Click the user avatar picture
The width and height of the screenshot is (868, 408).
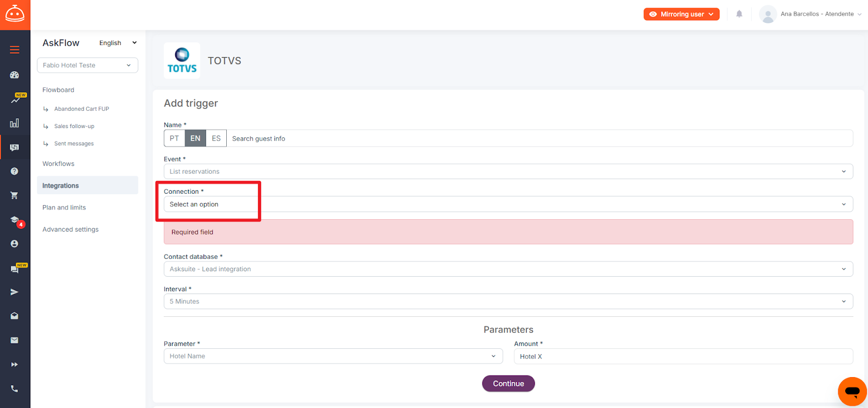pos(768,14)
